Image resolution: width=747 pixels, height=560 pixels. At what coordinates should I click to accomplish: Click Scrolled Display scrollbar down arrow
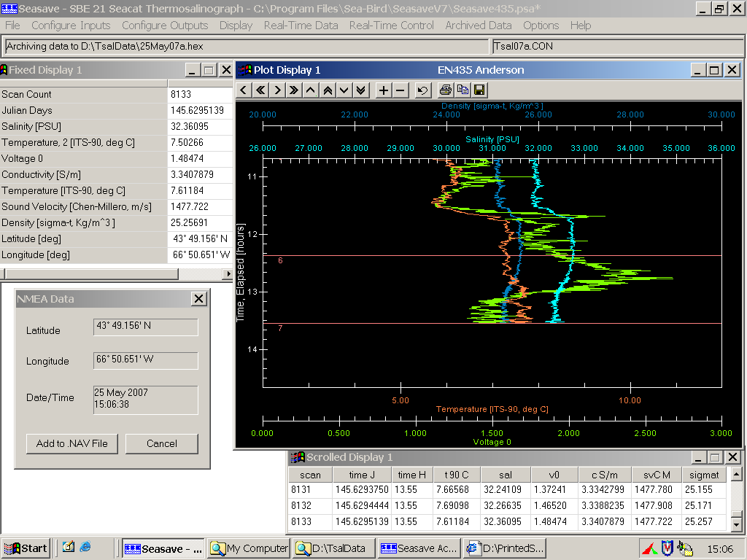tap(736, 524)
